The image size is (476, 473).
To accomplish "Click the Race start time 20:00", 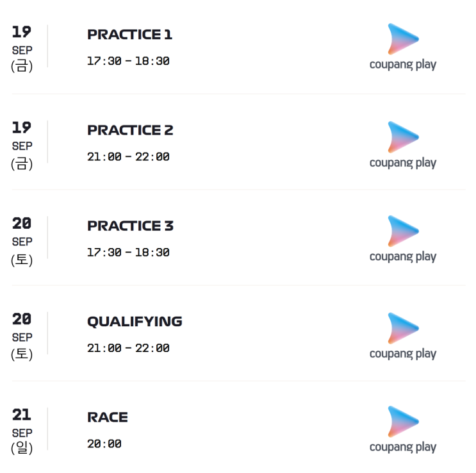I will pyautogui.click(x=104, y=444).
